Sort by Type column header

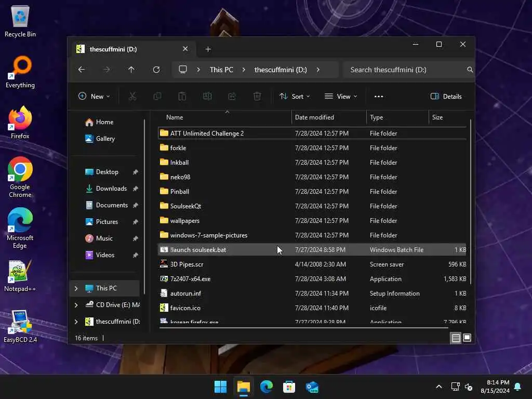pyautogui.click(x=397, y=117)
